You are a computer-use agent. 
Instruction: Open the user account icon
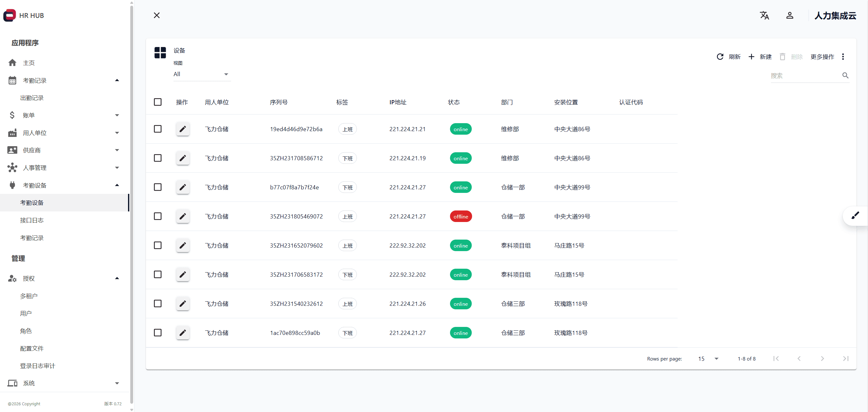click(x=790, y=15)
